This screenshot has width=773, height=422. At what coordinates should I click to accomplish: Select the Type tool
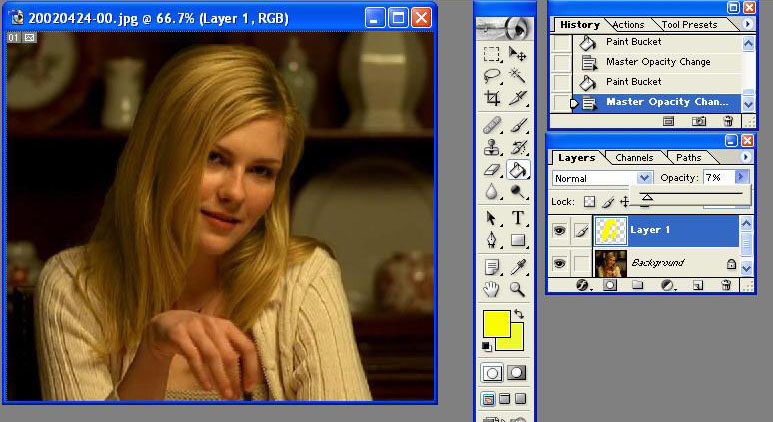(x=518, y=217)
